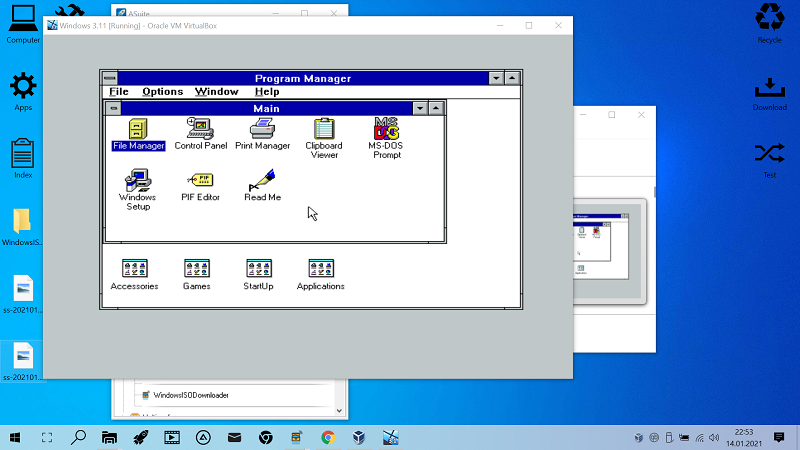The height and width of the screenshot is (450, 800).
Task: Open the Main window's control menu box
Action: 114,108
